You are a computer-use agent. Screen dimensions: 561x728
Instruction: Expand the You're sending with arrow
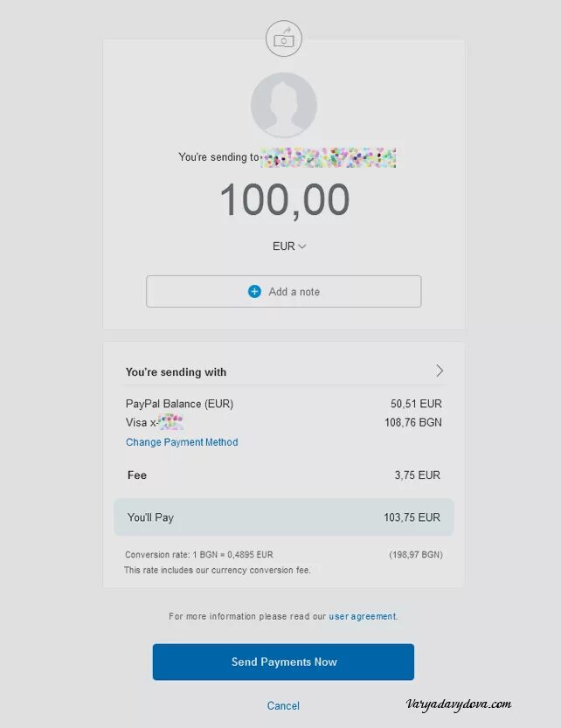pyautogui.click(x=440, y=371)
